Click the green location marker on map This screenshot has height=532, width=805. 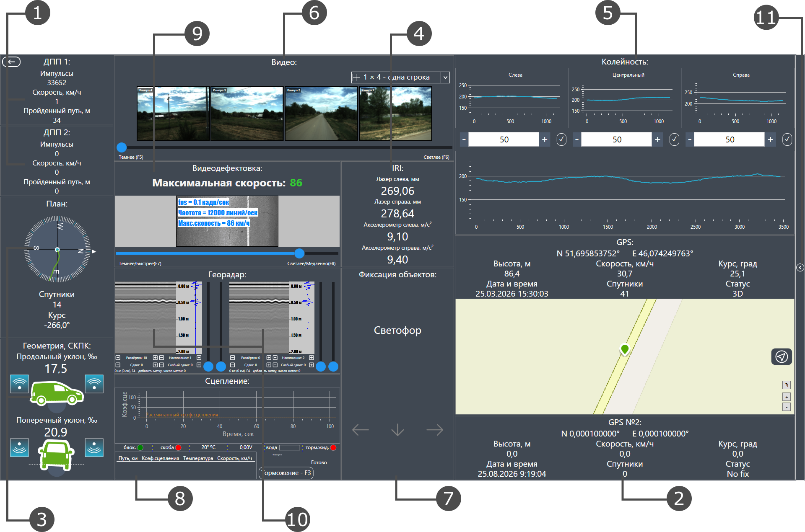625,349
